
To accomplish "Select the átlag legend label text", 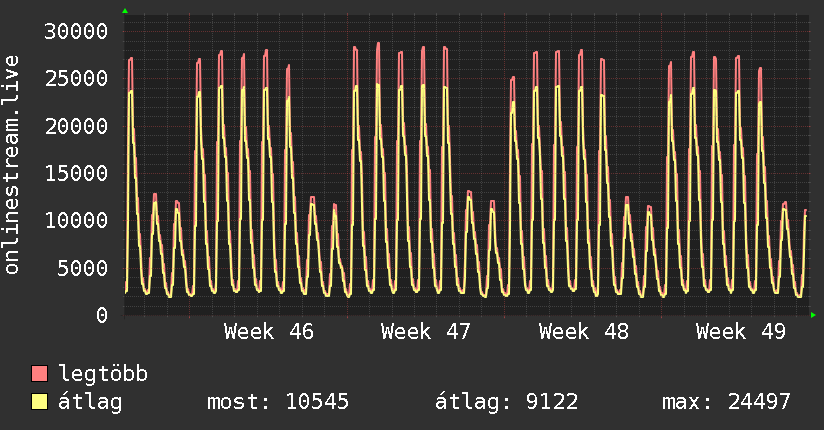I will coord(90,402).
